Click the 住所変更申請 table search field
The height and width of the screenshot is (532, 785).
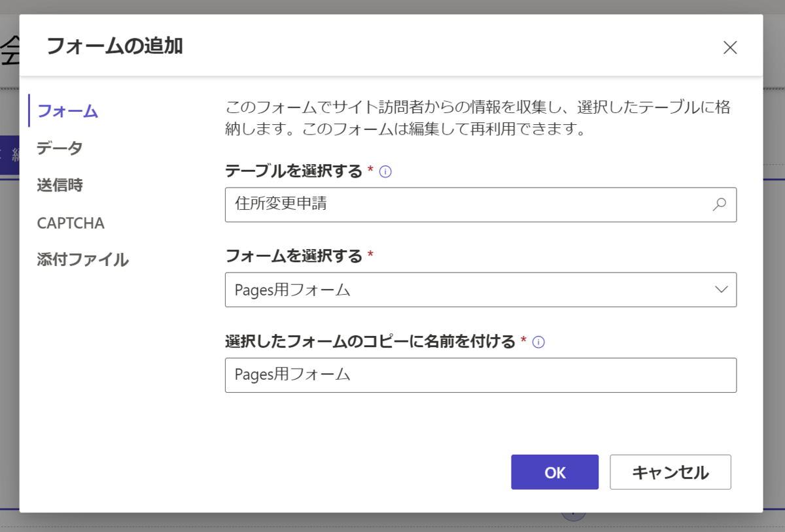[464, 205]
